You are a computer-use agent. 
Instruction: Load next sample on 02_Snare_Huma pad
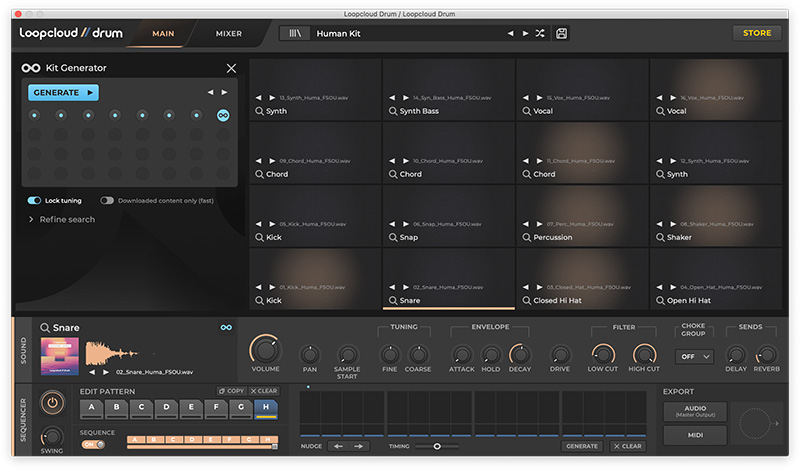tap(406, 287)
